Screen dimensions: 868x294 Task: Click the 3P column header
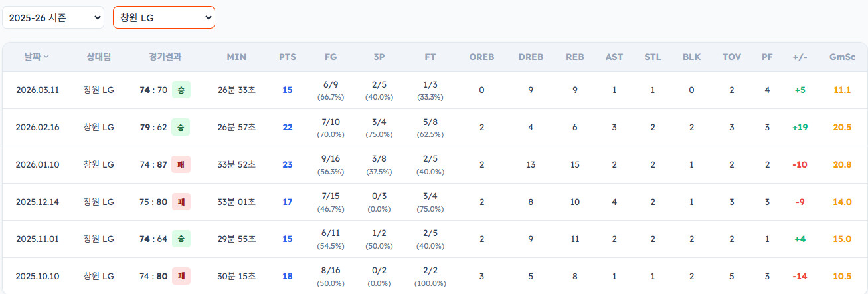click(x=379, y=57)
